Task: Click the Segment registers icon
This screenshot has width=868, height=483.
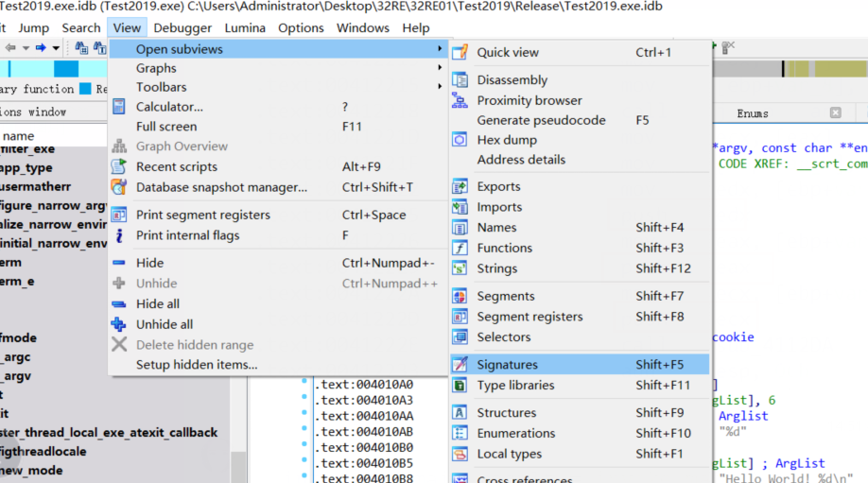Action: coord(460,317)
